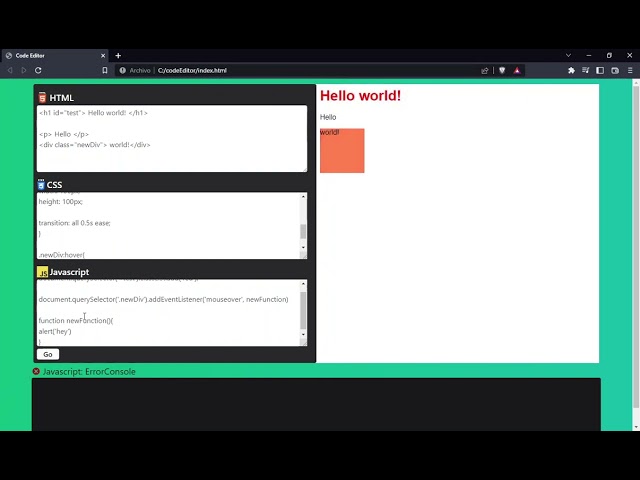Viewport: 640px width, 480px height.
Task: Open Brave Shields lion icon
Action: [502, 70]
